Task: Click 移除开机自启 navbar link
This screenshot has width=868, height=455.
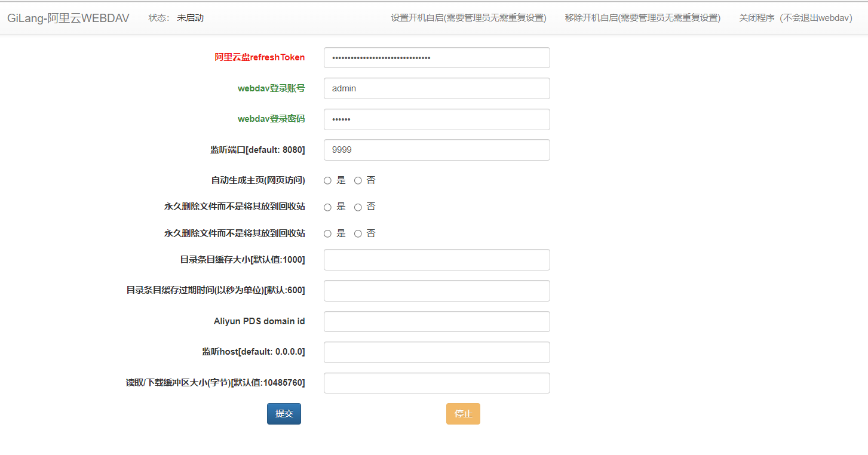Action: (643, 18)
